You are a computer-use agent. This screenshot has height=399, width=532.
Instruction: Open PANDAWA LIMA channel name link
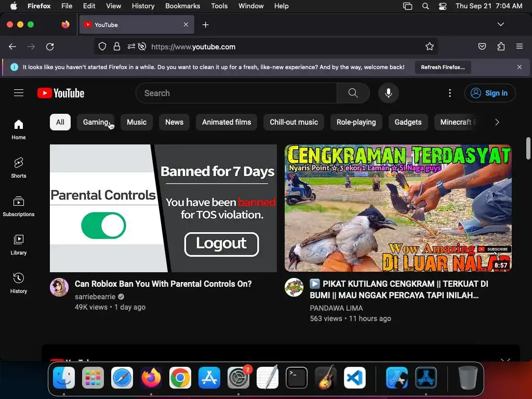point(336,308)
